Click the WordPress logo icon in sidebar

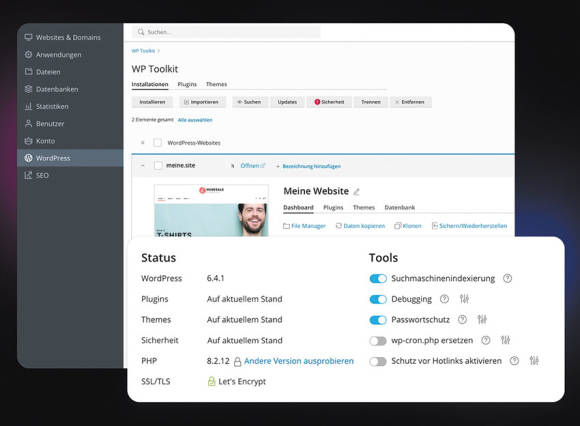tap(28, 158)
